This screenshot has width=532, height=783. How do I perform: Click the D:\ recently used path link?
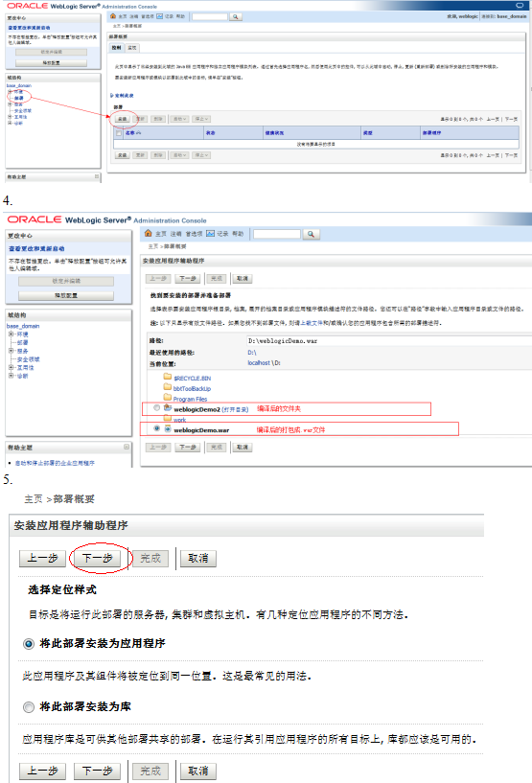[x=252, y=353]
